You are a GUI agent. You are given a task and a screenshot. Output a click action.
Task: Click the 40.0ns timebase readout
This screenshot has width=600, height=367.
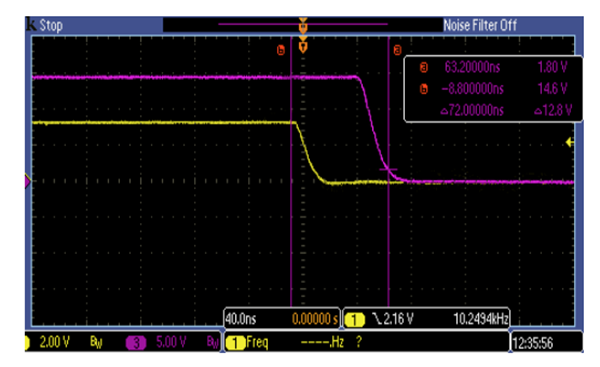coord(241,319)
